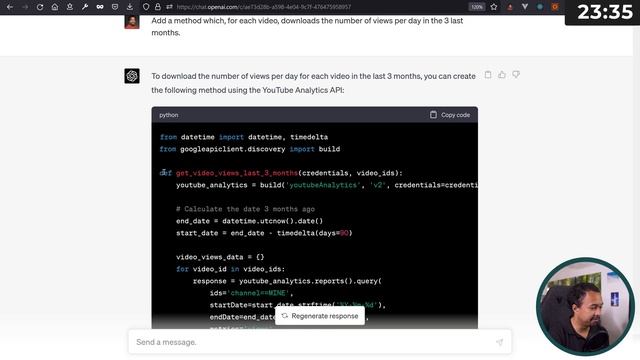View site security padlock info
This screenshot has height=360, width=640.
click(x=158, y=7)
